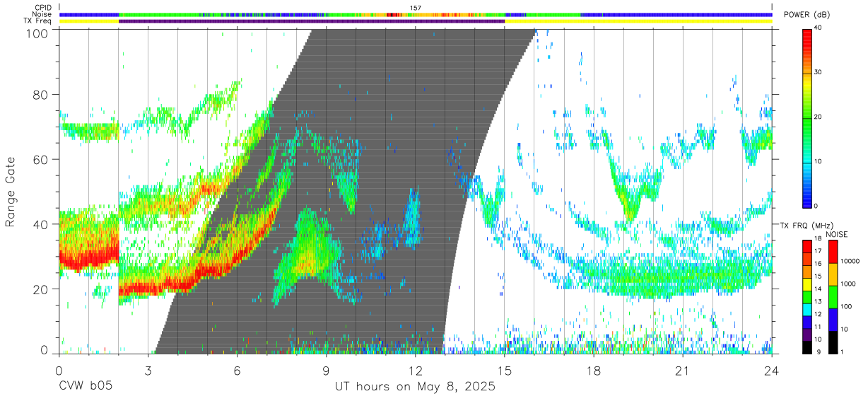Click the 3 tick on the UT hours axis
868x401 pixels.
click(148, 371)
